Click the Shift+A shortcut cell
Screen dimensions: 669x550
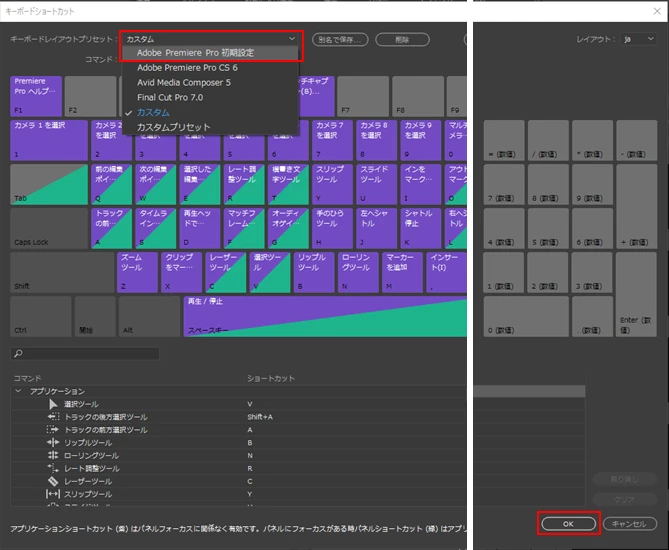point(260,417)
